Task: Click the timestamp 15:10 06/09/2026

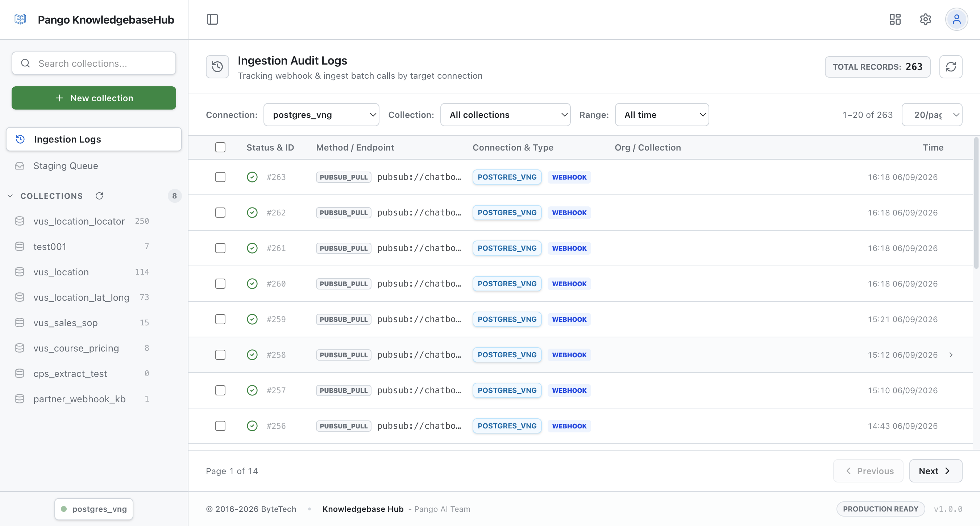Action: click(x=902, y=390)
